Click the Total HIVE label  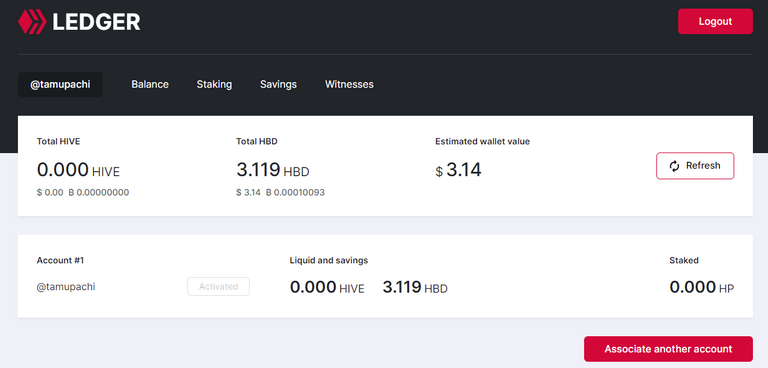click(x=58, y=142)
